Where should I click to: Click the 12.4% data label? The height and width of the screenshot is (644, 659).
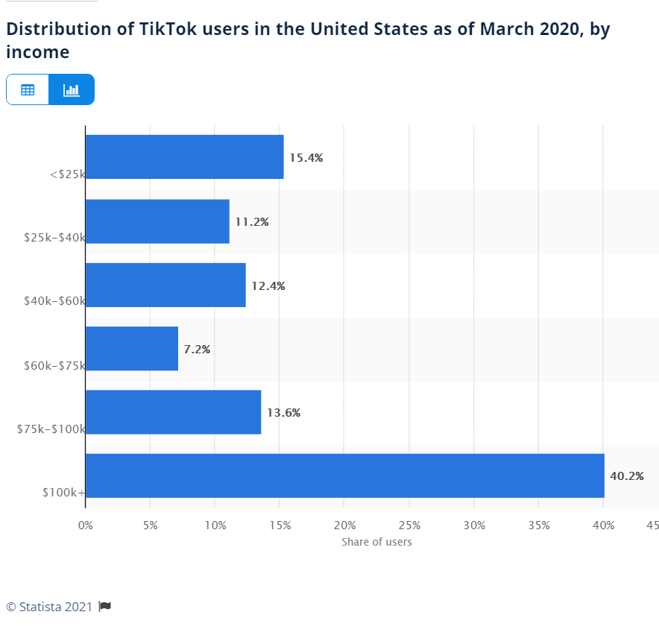[268, 285]
